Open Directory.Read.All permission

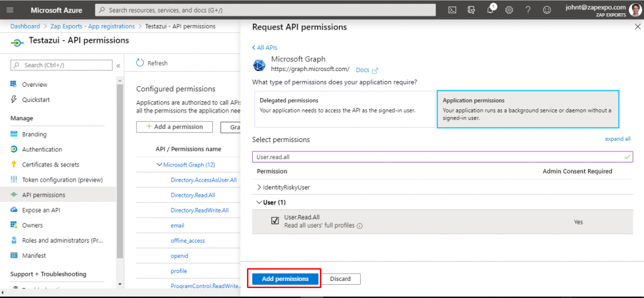coord(193,195)
